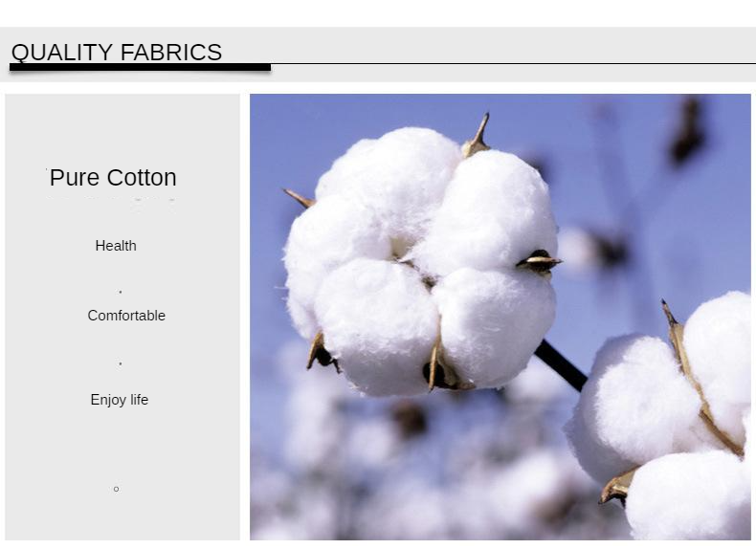The height and width of the screenshot is (549, 756).
Task: Click the dark blurred bud in the sky
Action: [x=688, y=130]
